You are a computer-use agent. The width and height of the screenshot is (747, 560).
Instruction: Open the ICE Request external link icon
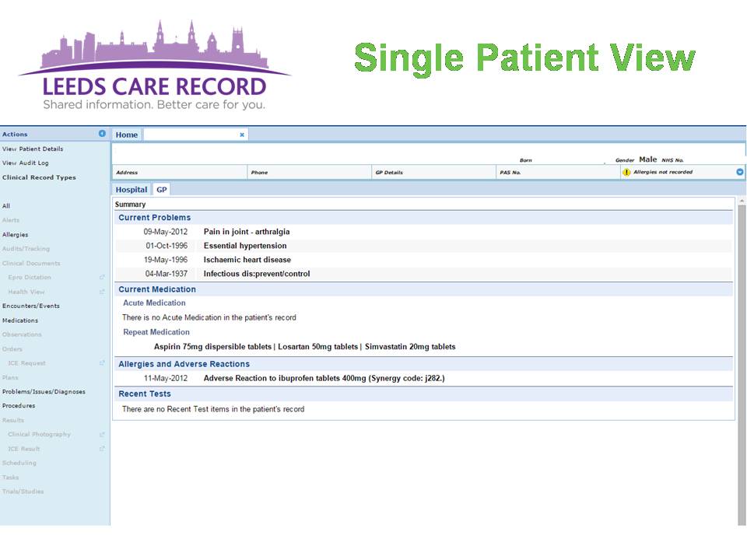(x=101, y=362)
